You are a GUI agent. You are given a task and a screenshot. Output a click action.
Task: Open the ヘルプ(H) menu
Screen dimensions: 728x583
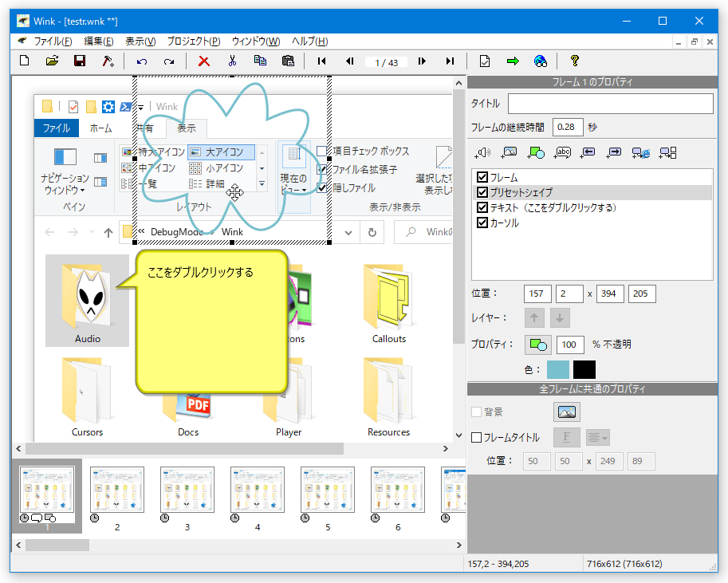(309, 41)
